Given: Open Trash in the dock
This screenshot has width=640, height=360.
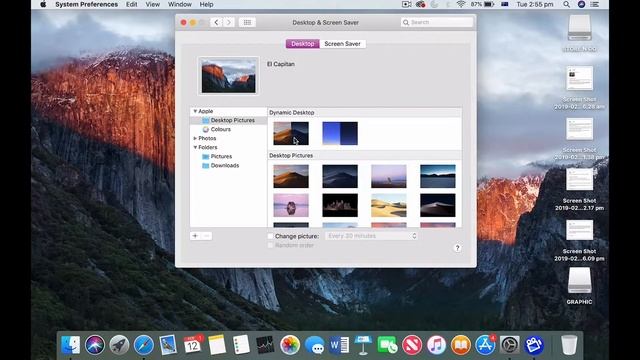Looking at the screenshot, I should (569, 345).
